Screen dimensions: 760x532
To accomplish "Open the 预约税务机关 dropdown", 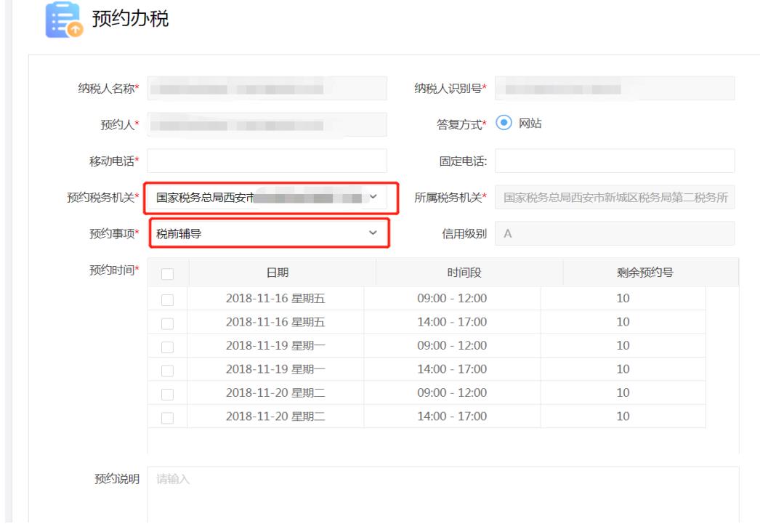I will (267, 198).
